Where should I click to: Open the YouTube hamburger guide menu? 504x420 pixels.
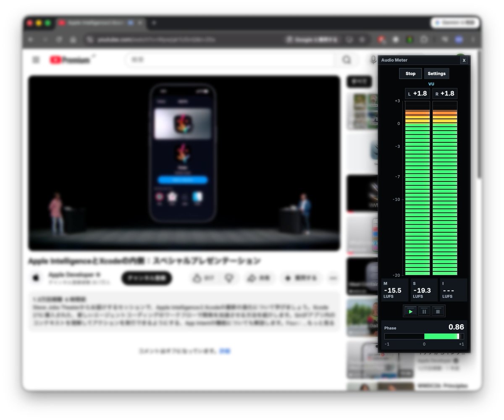[36, 60]
